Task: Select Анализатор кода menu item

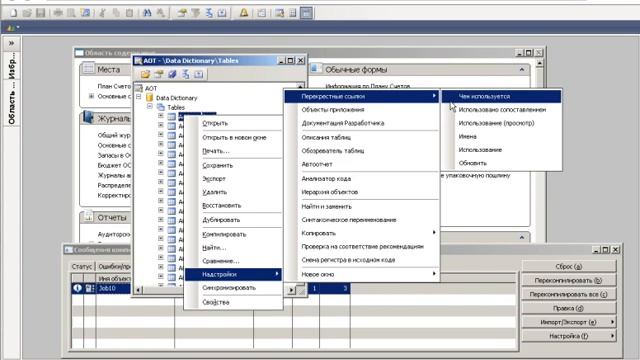Action: pos(362,179)
